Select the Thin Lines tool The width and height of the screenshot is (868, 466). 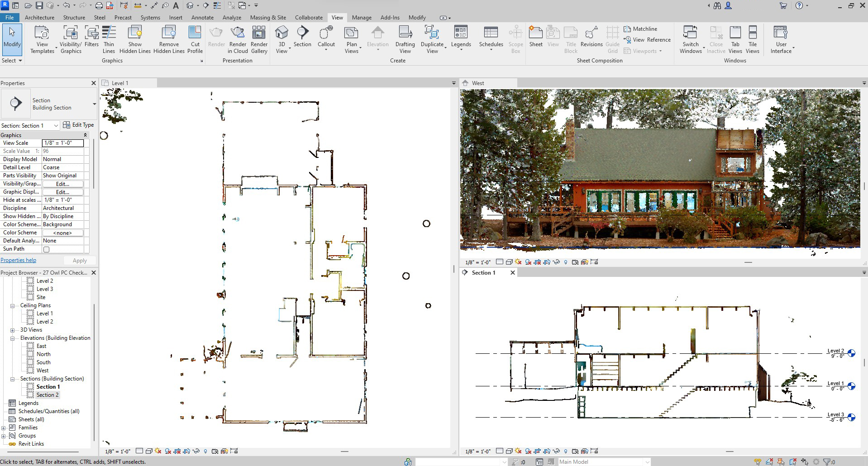point(109,39)
